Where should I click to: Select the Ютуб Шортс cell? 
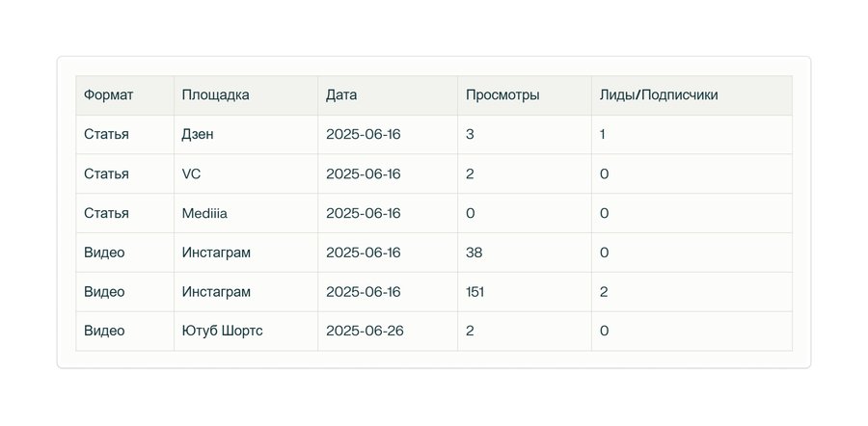coord(222,331)
